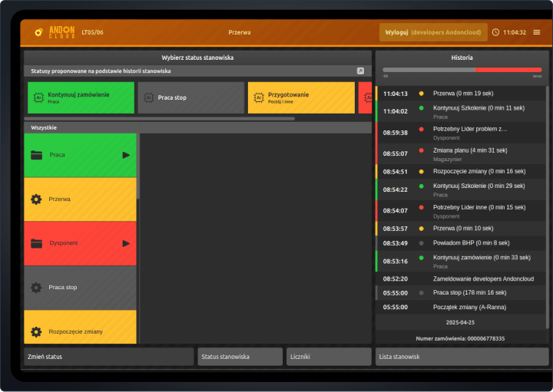
Task: Open the Lista stanowisk tab
Action: (461, 357)
